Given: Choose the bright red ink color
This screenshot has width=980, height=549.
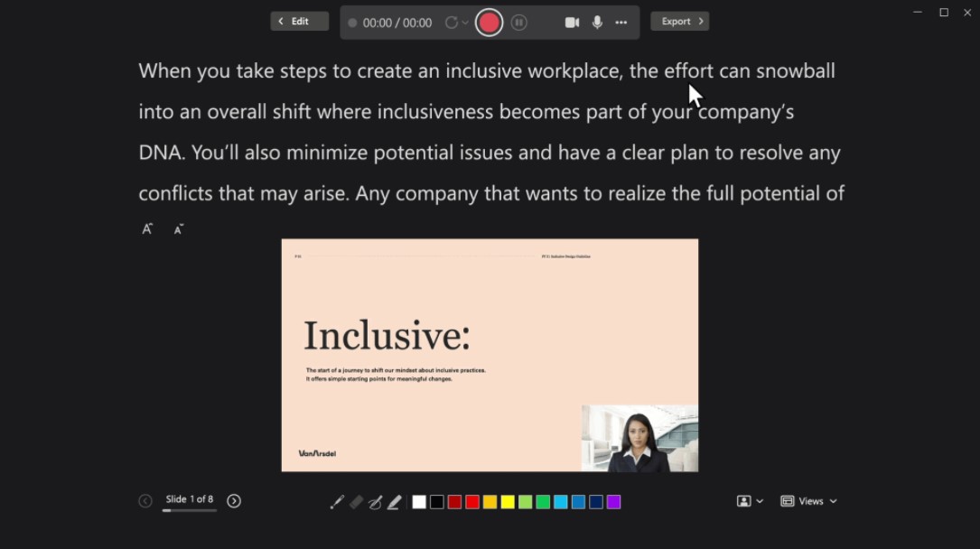Looking at the screenshot, I should coord(472,502).
